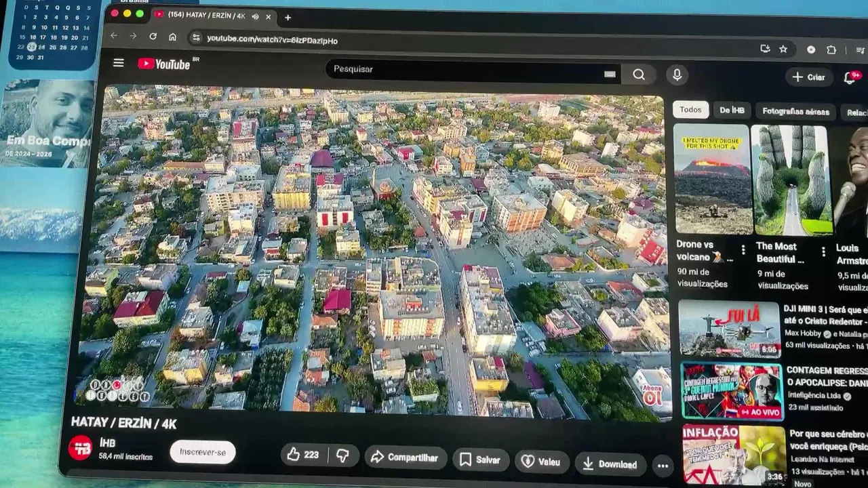Open more actions ellipsis below the video
The image size is (868, 488).
tap(663, 466)
